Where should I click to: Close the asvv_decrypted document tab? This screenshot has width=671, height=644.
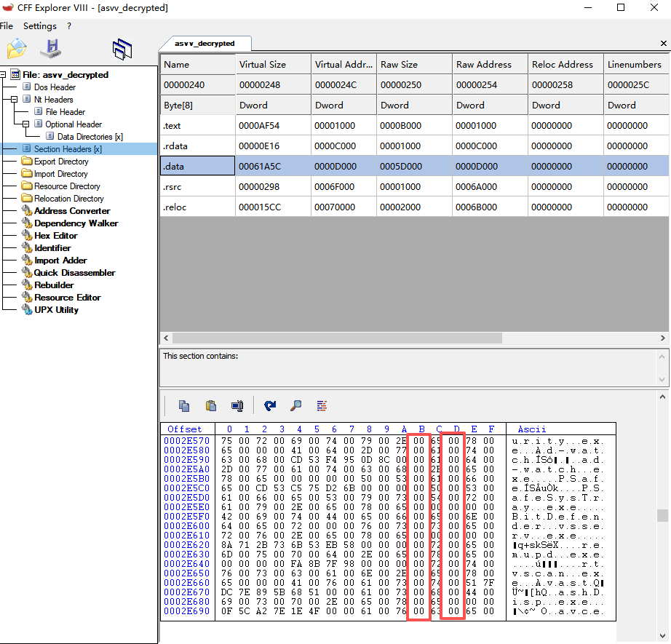663,43
